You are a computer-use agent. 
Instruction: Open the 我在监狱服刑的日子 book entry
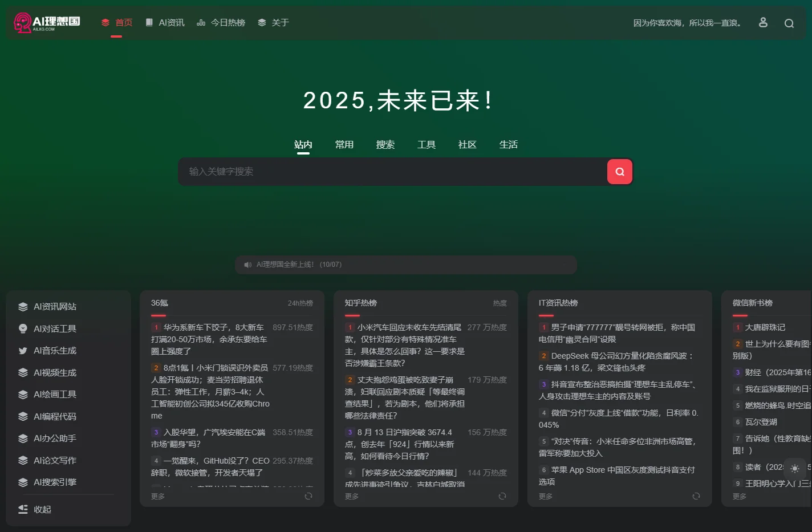coord(778,389)
